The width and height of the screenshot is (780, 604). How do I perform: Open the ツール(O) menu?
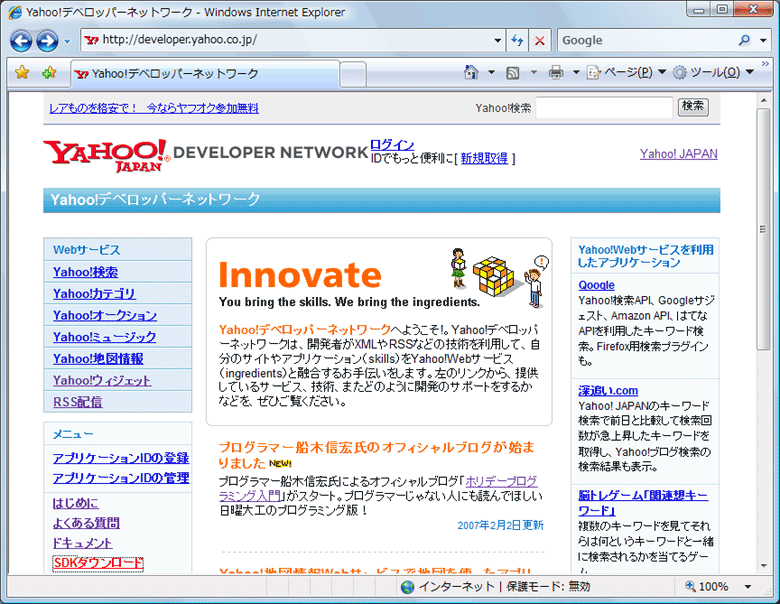[713, 73]
